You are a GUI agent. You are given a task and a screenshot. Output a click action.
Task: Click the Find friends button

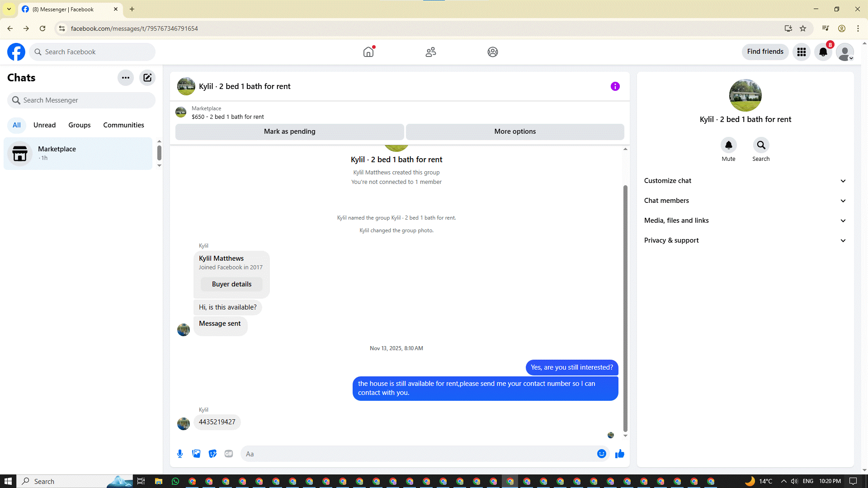765,52
